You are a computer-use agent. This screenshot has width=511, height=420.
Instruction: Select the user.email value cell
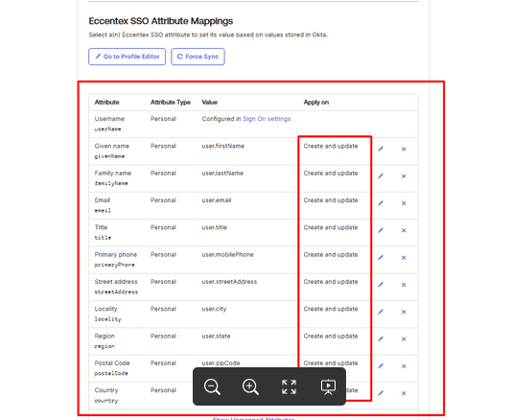[217, 200]
